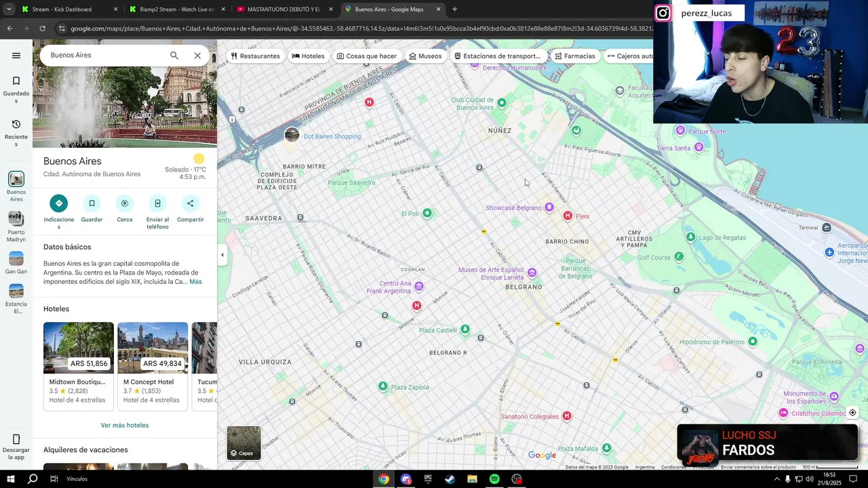Filter map by Hoteles chip

pos(308,56)
